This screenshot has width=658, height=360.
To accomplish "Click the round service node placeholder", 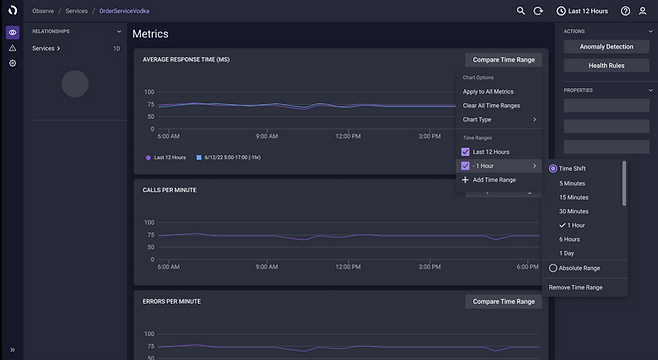I will coord(75,84).
